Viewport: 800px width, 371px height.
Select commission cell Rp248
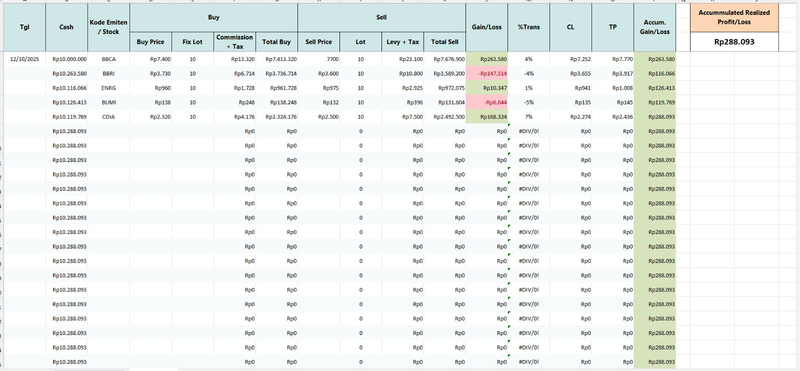click(x=234, y=102)
